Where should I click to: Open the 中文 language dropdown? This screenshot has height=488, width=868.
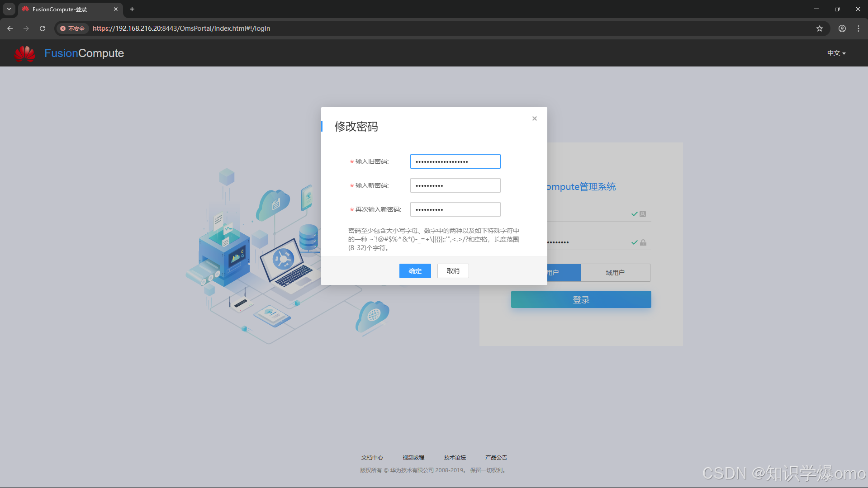(x=836, y=53)
